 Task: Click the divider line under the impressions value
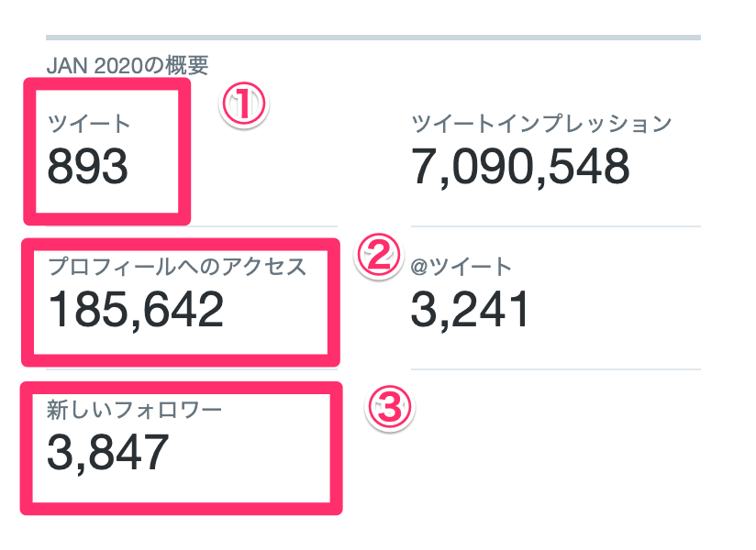[x=556, y=225]
